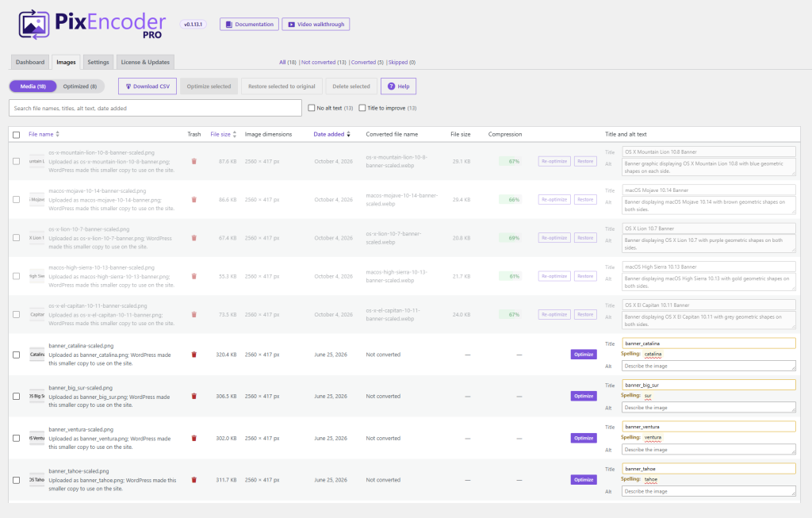This screenshot has width=812, height=518.
Task: Delete banner_big_sur-scaled.png via trash icon
Action: pyautogui.click(x=194, y=397)
